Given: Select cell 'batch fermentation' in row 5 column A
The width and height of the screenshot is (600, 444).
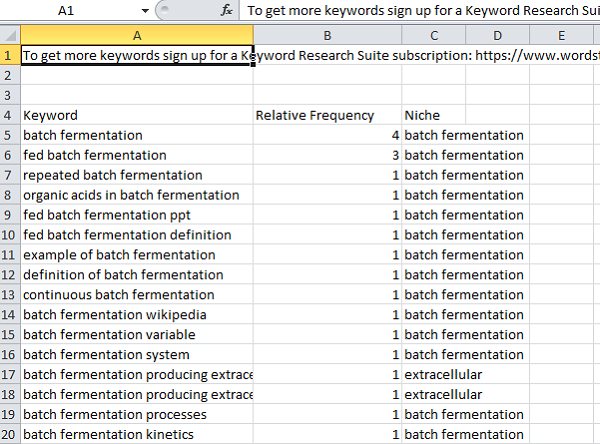Looking at the screenshot, I should point(137,135).
